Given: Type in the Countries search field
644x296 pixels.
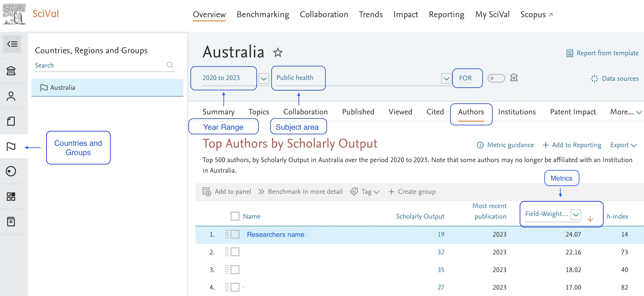Looking at the screenshot, I should click(x=100, y=65).
